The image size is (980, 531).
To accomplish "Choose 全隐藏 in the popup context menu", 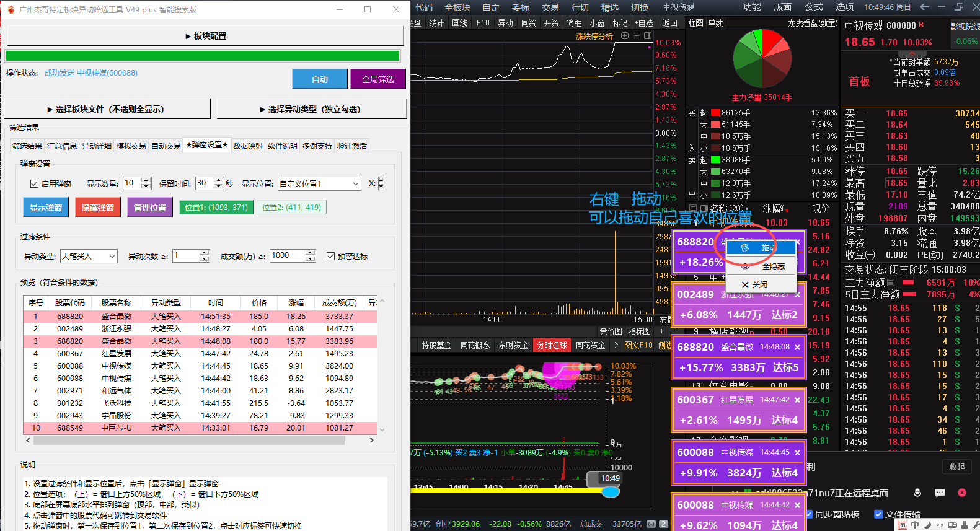I will coord(761,266).
